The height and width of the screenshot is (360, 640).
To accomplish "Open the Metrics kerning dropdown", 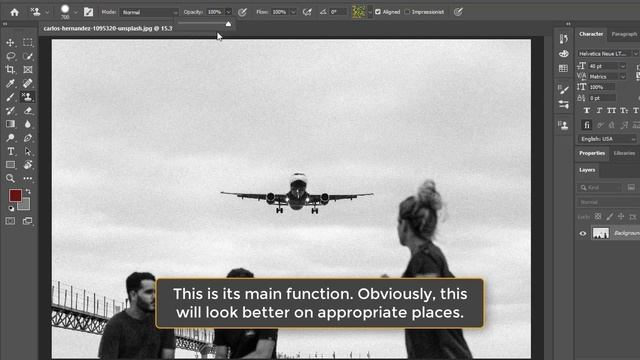I will (623, 77).
